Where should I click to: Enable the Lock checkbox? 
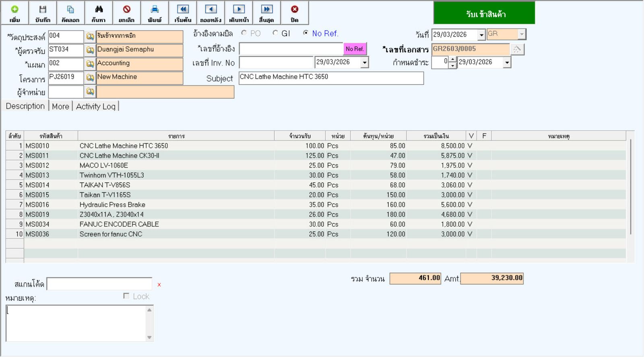(126, 296)
